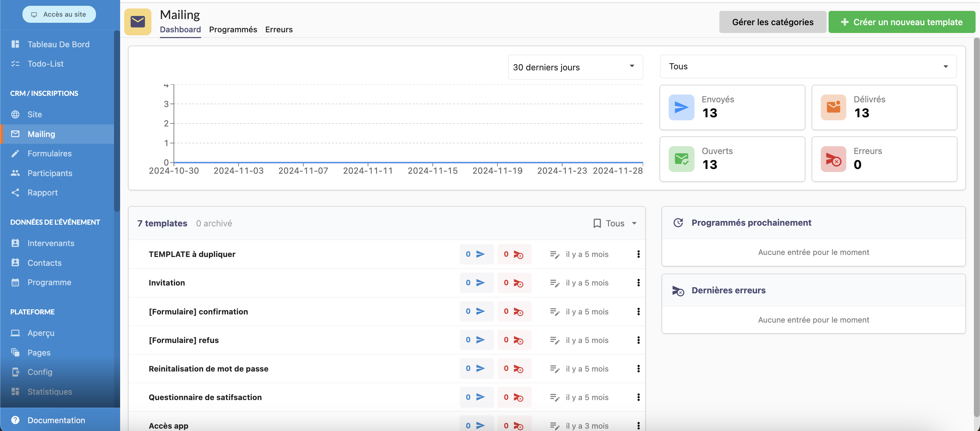Click Gérer les catégories button
This screenshot has height=431, width=980.
pyautogui.click(x=772, y=22)
